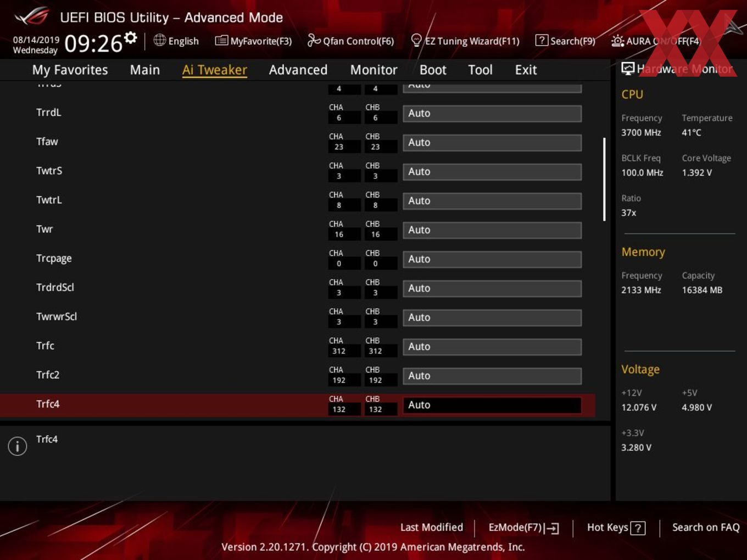Select the Trfc setting label
The image size is (747, 560).
click(x=45, y=345)
